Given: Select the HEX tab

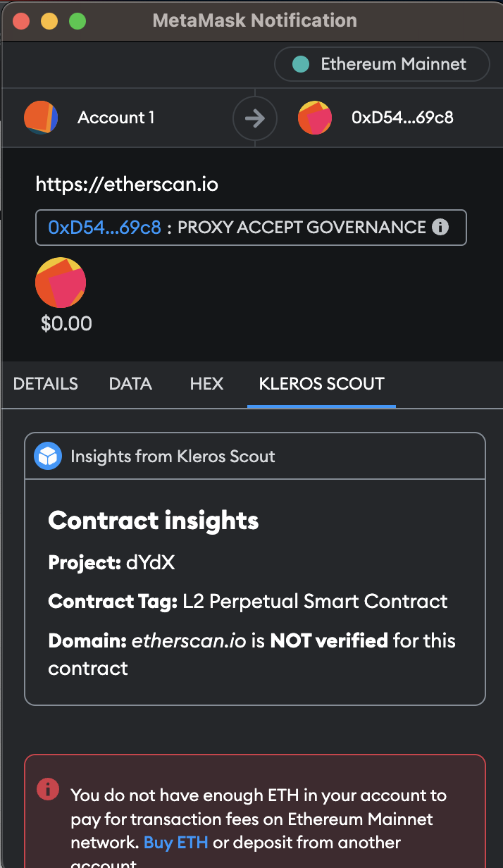Looking at the screenshot, I should point(206,384).
